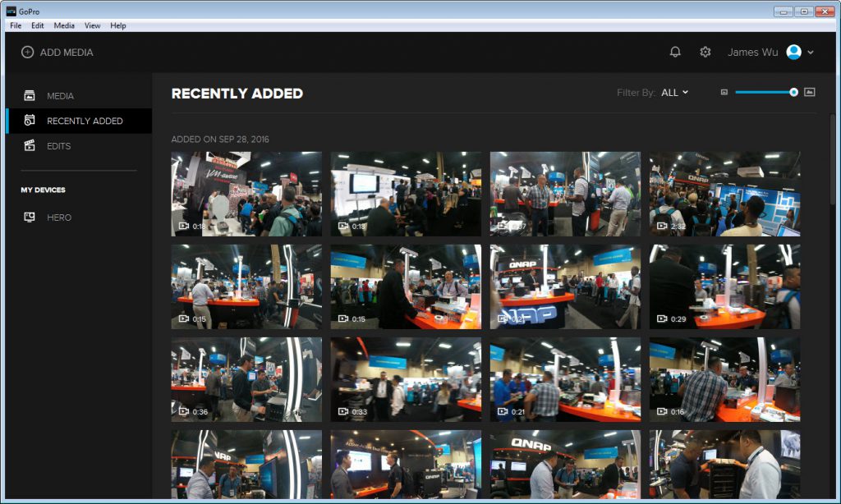Image resolution: width=841 pixels, height=504 pixels.
Task: Click the large thumbnail size icon
Action: [809, 92]
